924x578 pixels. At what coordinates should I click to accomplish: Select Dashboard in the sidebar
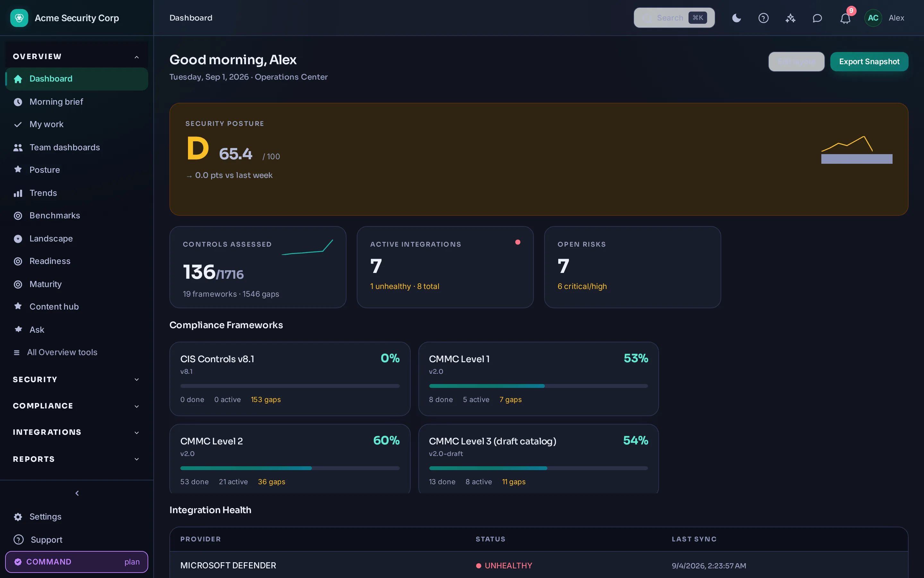(76, 79)
